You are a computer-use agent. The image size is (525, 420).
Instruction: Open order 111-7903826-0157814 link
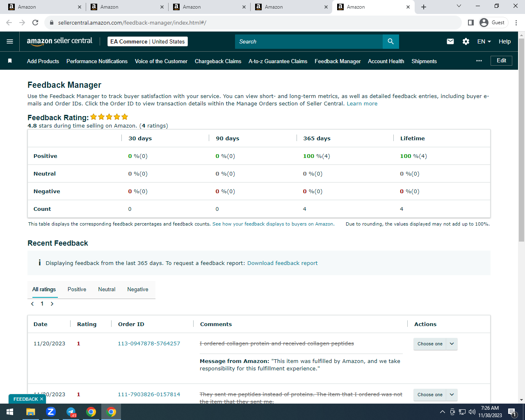[x=149, y=394]
